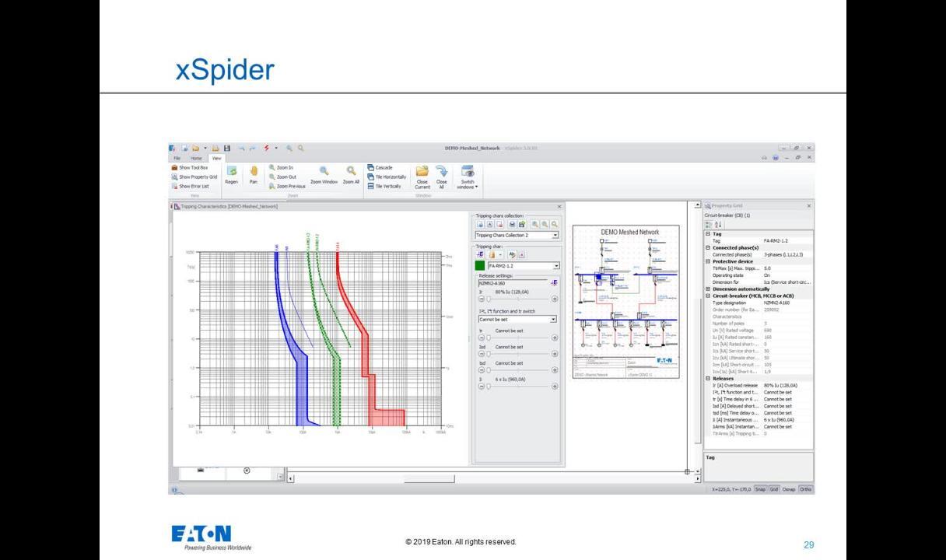Arrange windows with Cascade
Screen dimensions: 946x560
[x=380, y=167]
